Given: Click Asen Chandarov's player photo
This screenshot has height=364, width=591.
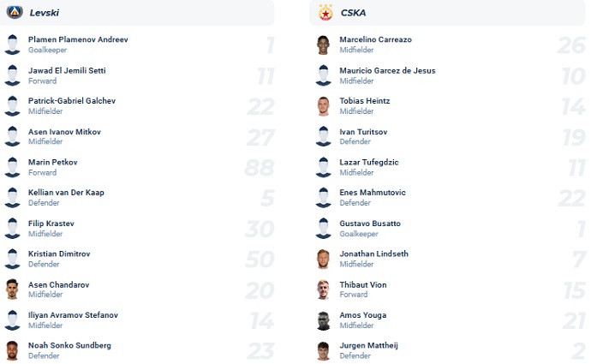Looking at the screenshot, I should coord(12,289).
